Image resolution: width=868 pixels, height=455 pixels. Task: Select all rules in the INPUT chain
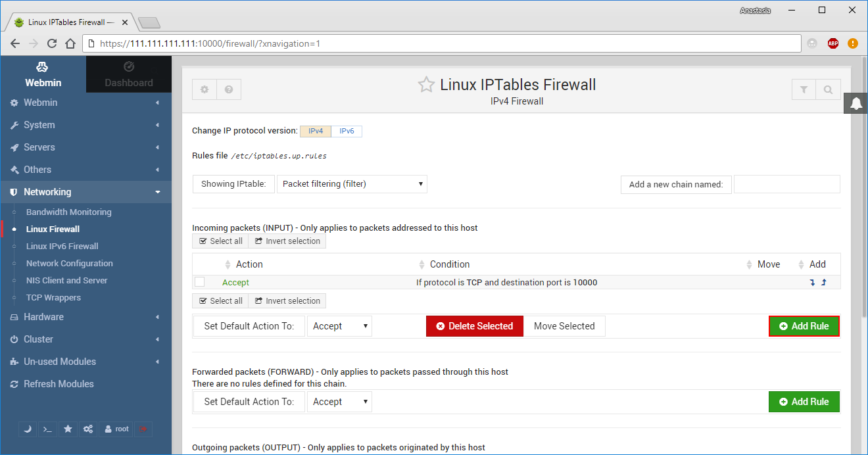coord(220,241)
